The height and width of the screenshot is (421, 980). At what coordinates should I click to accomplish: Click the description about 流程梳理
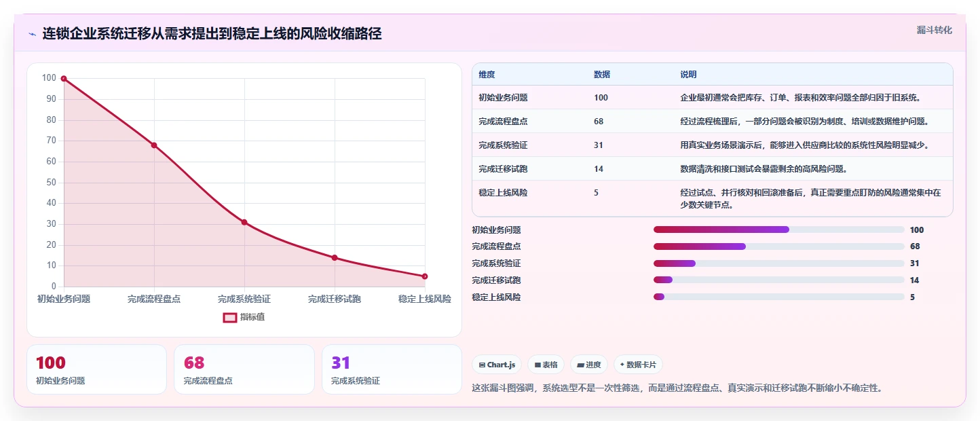click(x=804, y=122)
